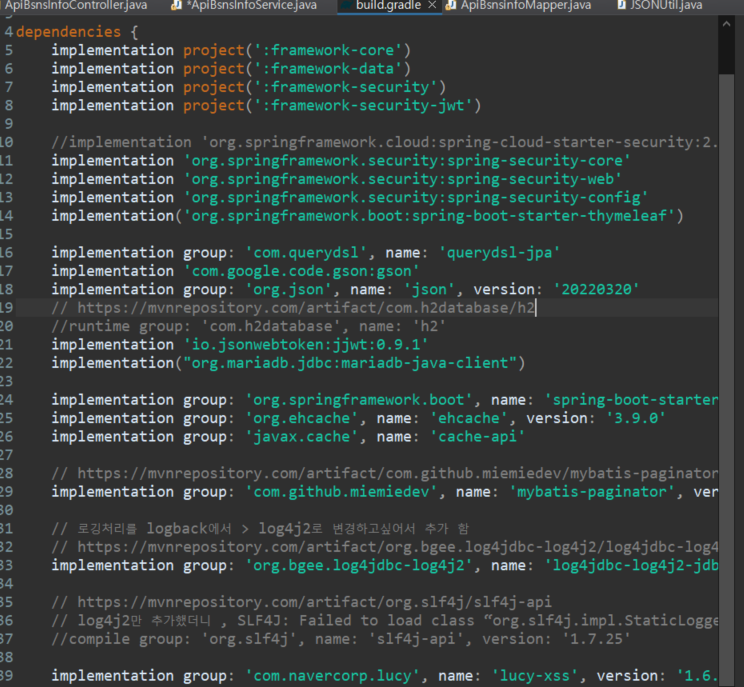Select the build.gradle tab

[x=388, y=5]
